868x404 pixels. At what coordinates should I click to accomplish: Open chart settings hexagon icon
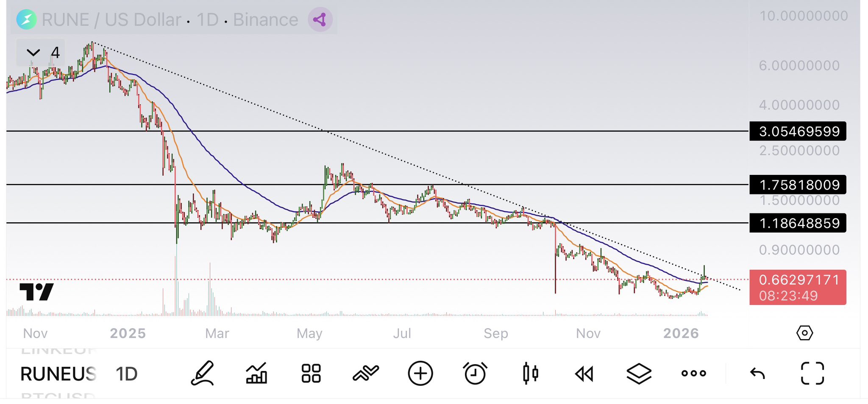[x=804, y=333]
